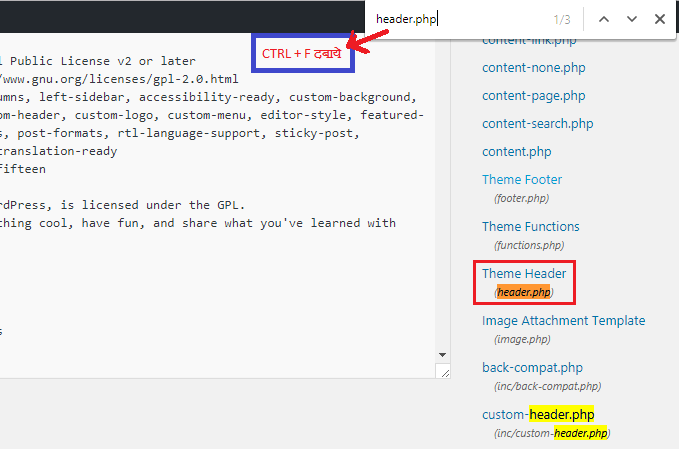Screen dimensions: 679x449
Task: Go to next find result
Action: [632, 19]
